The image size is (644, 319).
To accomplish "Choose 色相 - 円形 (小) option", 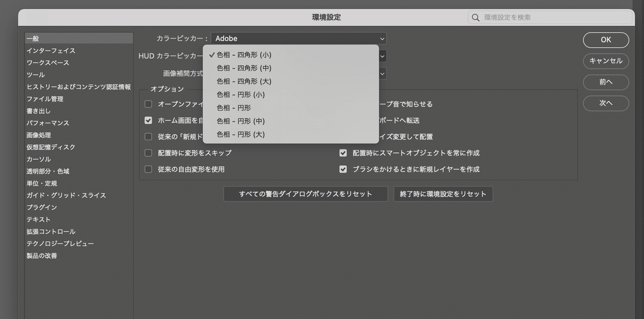I will [x=291, y=94].
